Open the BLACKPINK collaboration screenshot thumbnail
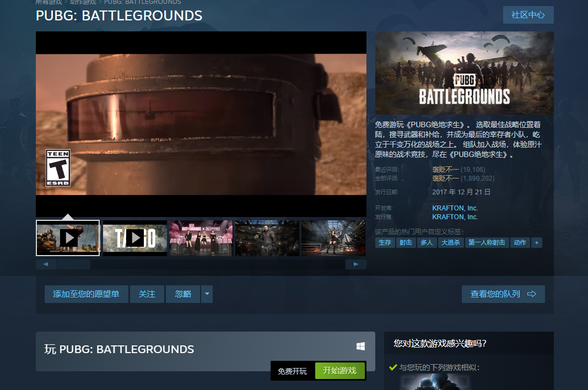The height and width of the screenshot is (390, 588). pos(201,238)
